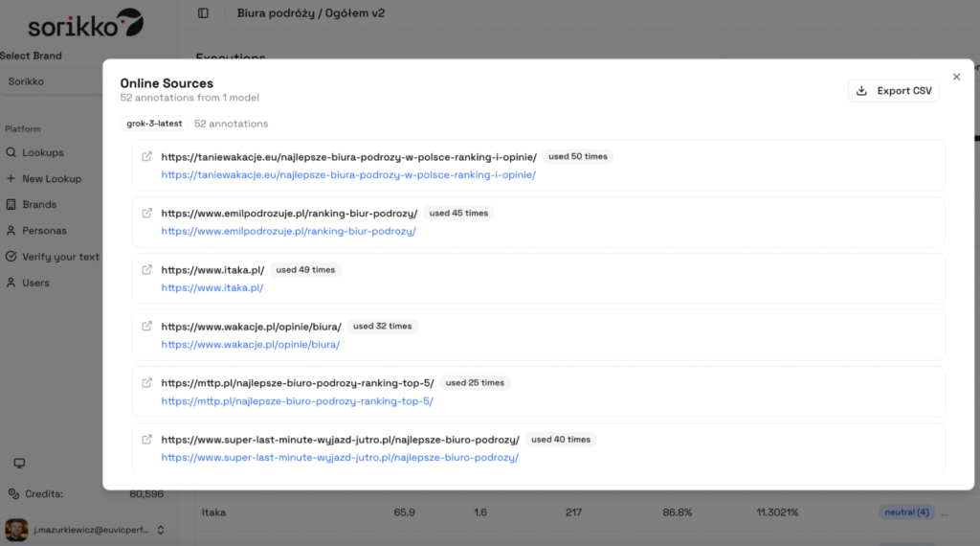The width and height of the screenshot is (980, 546).
Task: Toggle the sidebar panel icon
Action: pyautogui.click(x=203, y=13)
